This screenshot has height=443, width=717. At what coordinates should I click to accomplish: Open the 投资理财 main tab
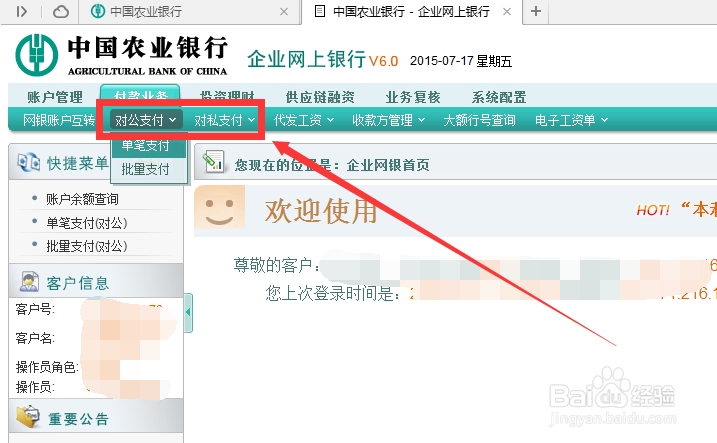227,97
